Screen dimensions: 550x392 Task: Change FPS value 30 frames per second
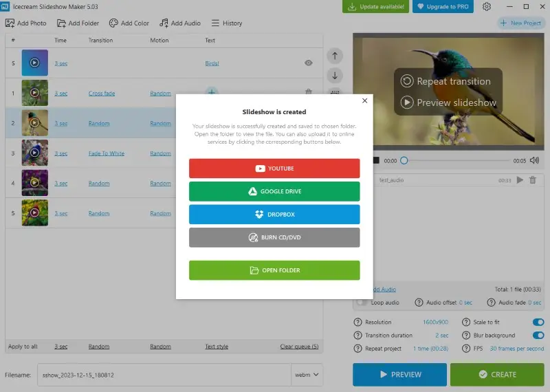tap(517, 349)
